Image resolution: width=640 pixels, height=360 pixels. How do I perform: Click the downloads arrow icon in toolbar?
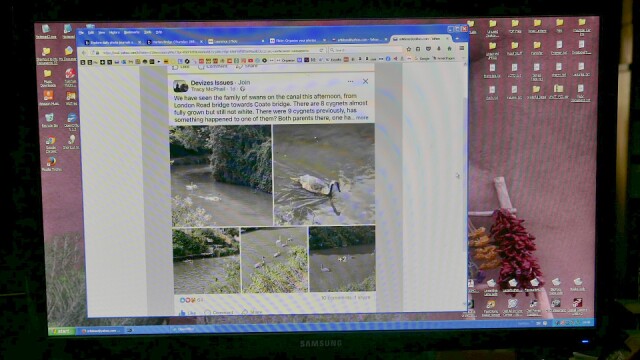pos(439,49)
